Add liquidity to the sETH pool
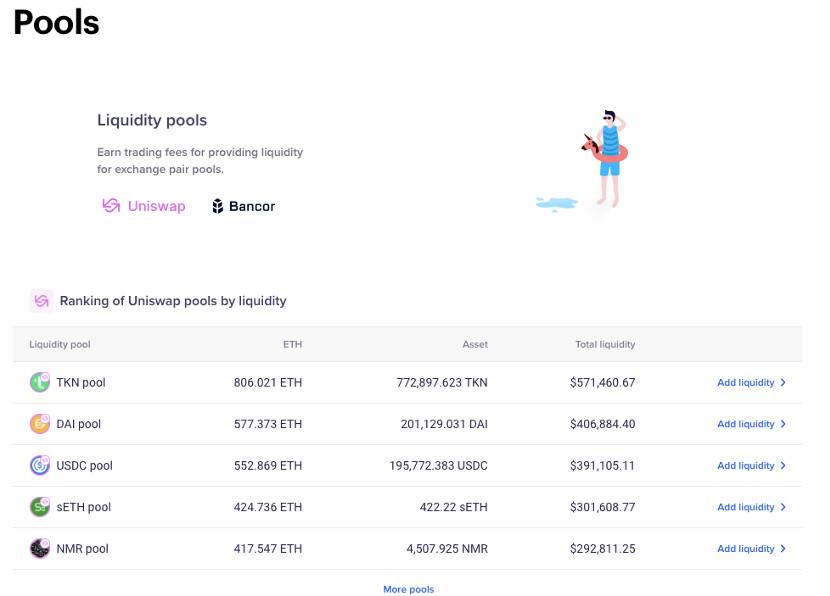This screenshot has height=596, width=830. [745, 507]
